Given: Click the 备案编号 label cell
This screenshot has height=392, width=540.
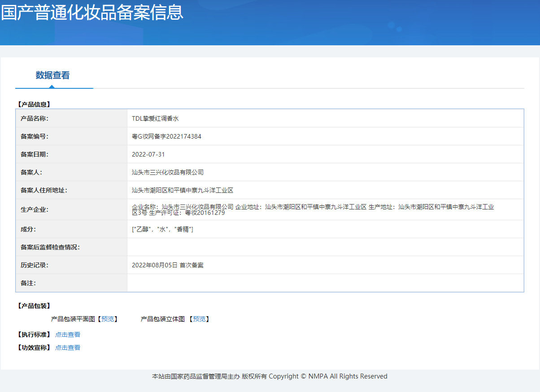Looking at the screenshot, I should pyautogui.click(x=71, y=136).
